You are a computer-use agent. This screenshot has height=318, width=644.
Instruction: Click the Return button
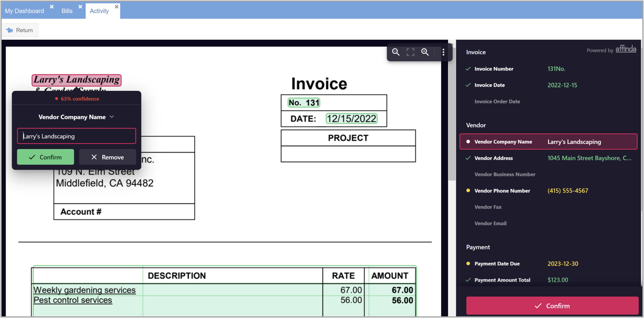tap(20, 30)
